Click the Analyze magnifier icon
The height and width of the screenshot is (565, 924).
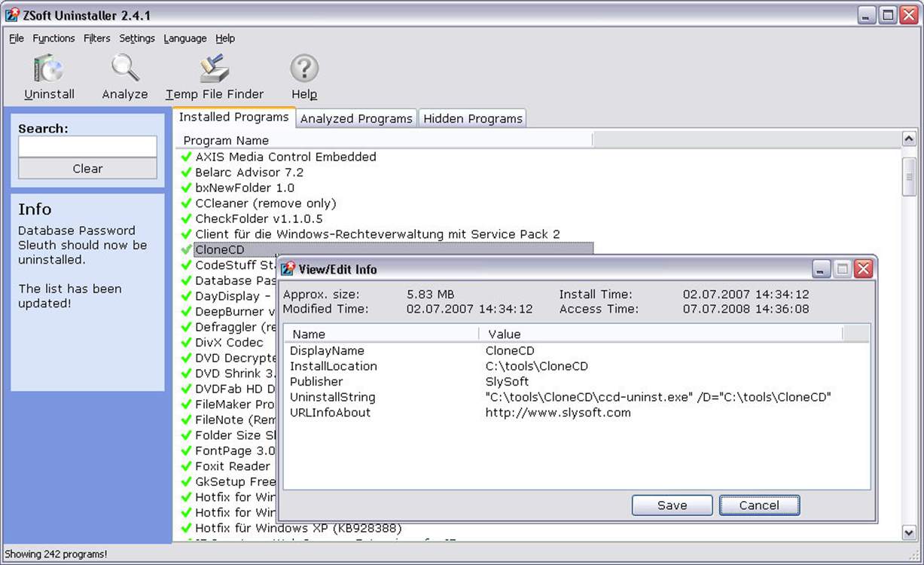point(125,69)
